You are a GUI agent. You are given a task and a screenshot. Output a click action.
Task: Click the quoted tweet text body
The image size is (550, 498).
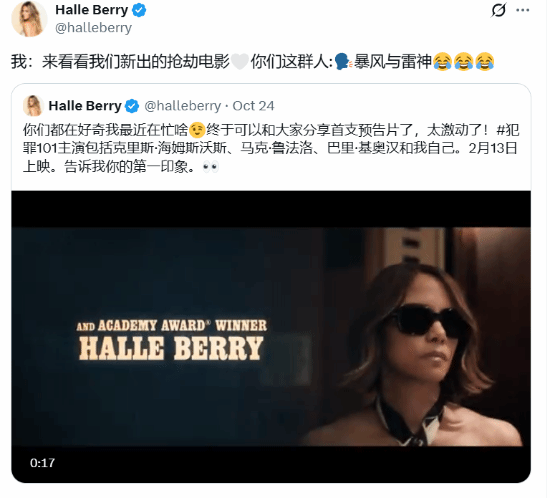(271, 148)
